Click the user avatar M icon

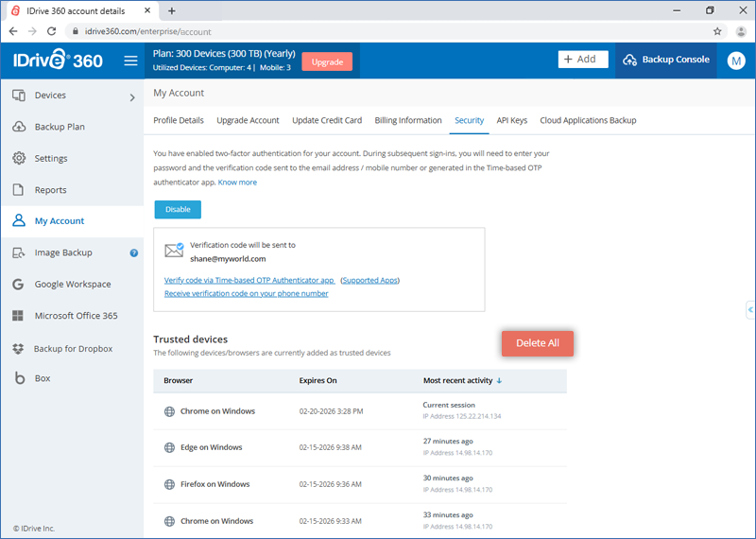[736, 61]
